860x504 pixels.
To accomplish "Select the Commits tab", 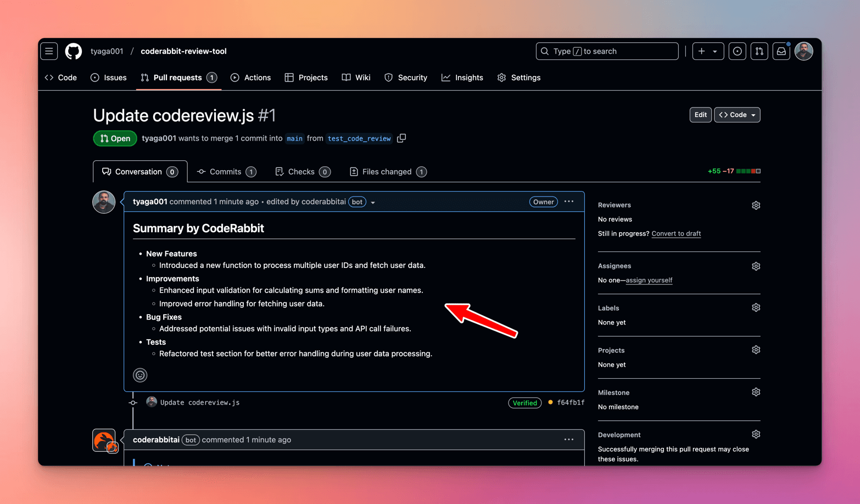I will pyautogui.click(x=226, y=172).
